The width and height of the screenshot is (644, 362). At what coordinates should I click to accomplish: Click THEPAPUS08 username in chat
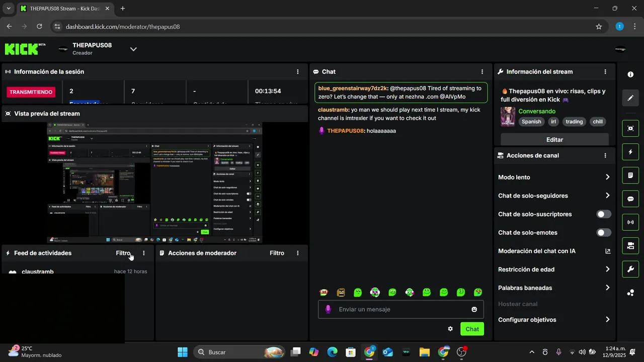[x=345, y=131]
